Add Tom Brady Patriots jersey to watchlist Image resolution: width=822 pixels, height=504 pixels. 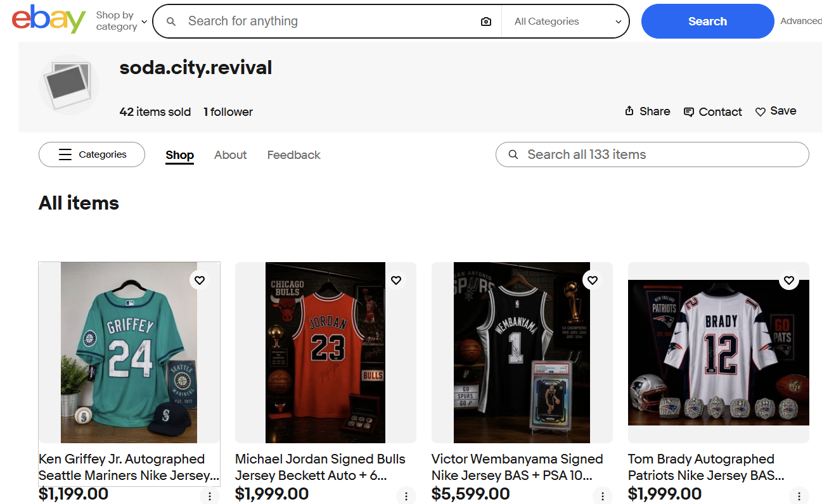(x=789, y=280)
